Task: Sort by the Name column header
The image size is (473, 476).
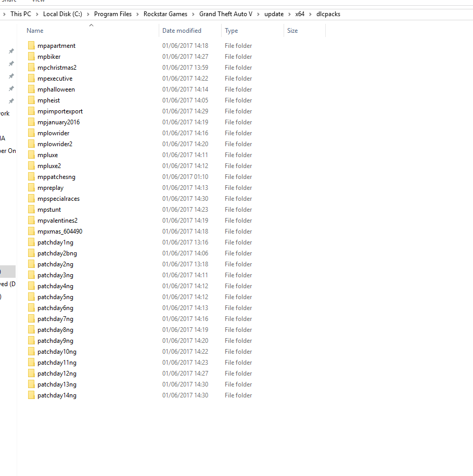Action: (x=35, y=31)
